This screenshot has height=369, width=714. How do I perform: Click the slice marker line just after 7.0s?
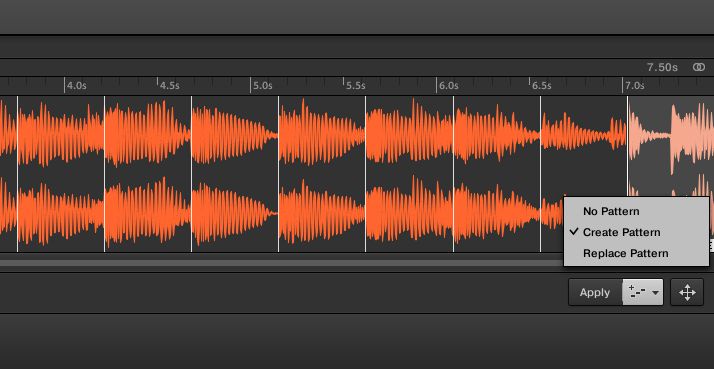pos(628,173)
